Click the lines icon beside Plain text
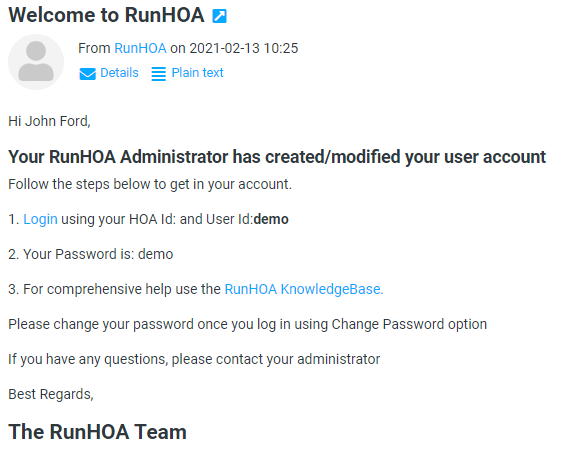Screen dimensions: 572x460 (159, 74)
